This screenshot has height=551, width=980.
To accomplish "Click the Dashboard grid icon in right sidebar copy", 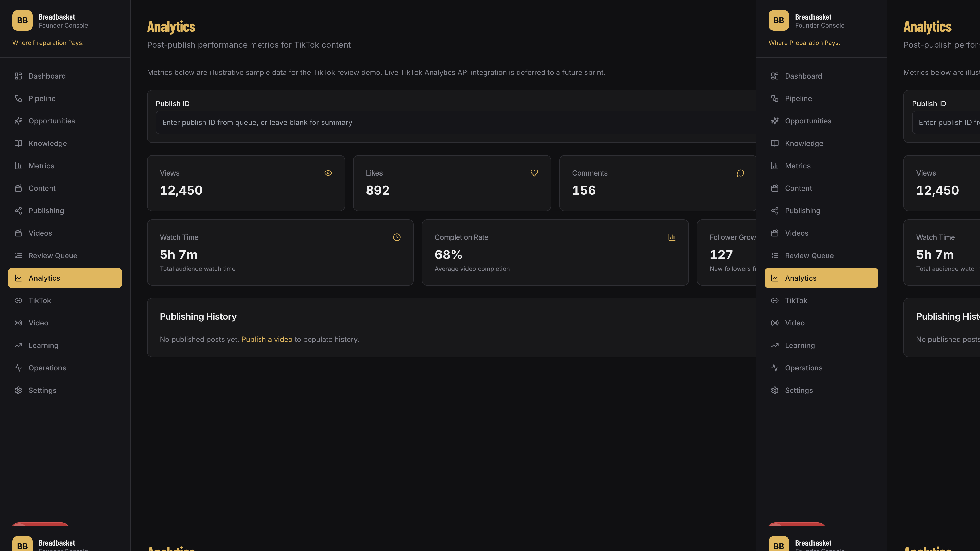I will pos(775,76).
